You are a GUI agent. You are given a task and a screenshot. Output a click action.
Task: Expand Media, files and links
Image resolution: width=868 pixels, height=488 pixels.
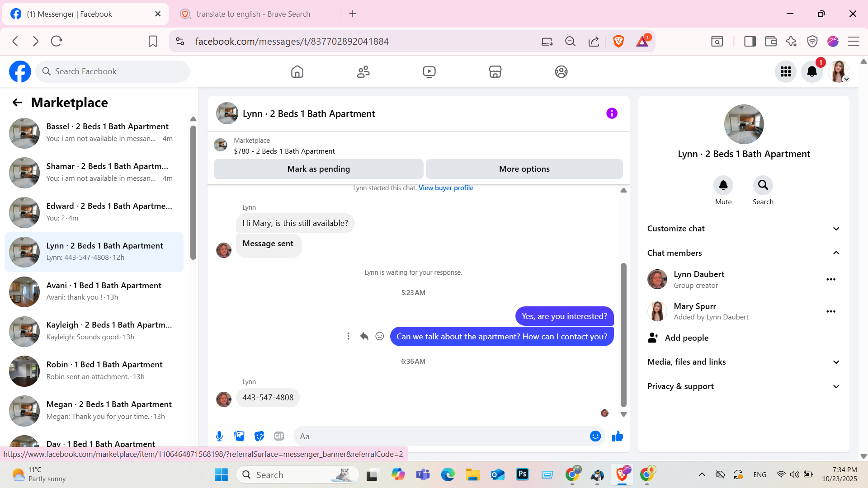(836, 362)
